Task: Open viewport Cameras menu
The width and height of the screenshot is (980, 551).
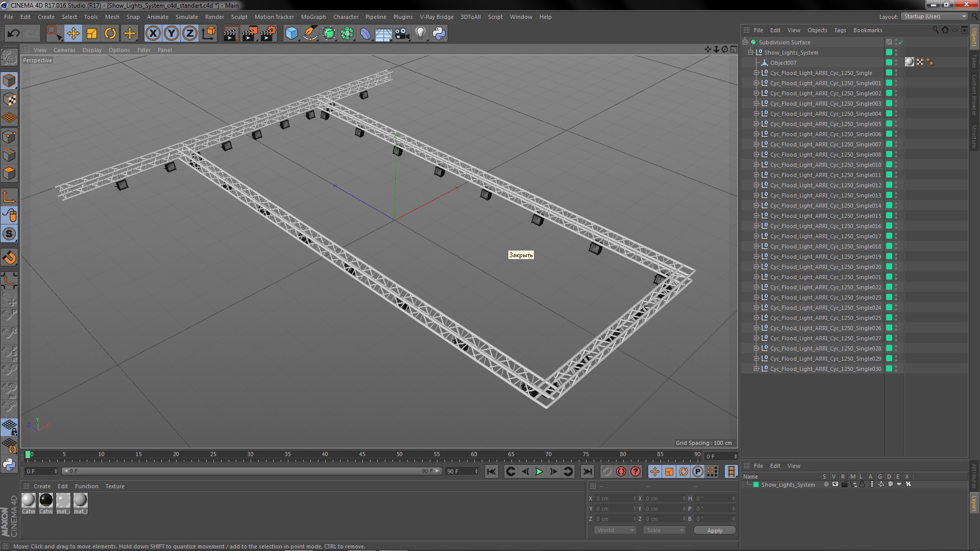Action: (x=64, y=50)
